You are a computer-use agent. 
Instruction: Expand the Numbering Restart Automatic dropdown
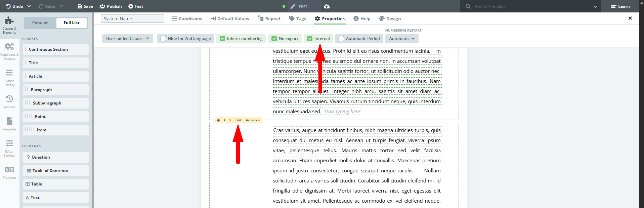click(401, 39)
